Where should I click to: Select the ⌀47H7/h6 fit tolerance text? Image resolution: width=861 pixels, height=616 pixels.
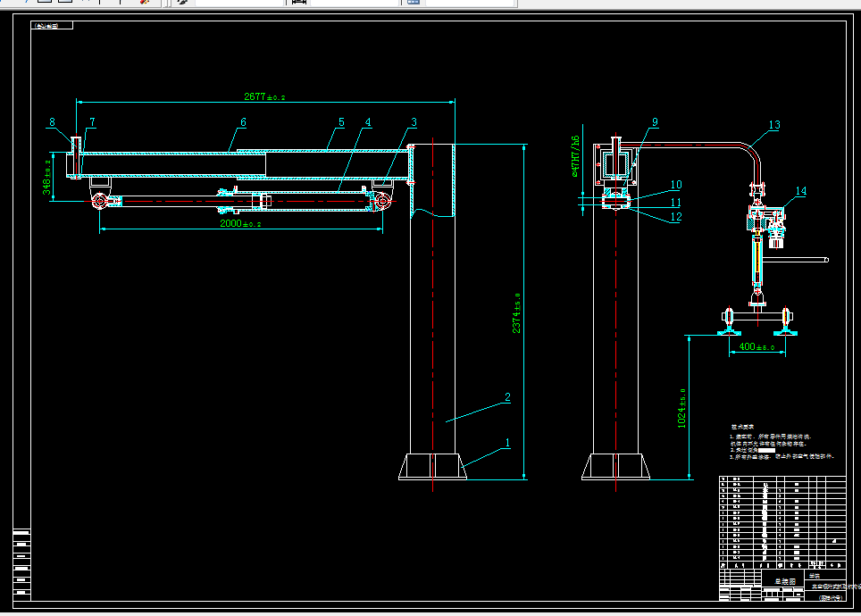point(575,156)
